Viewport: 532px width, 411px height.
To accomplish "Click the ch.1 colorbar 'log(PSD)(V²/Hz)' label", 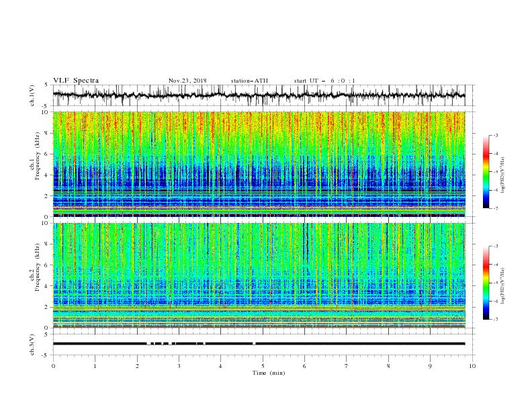I will [x=503, y=175].
